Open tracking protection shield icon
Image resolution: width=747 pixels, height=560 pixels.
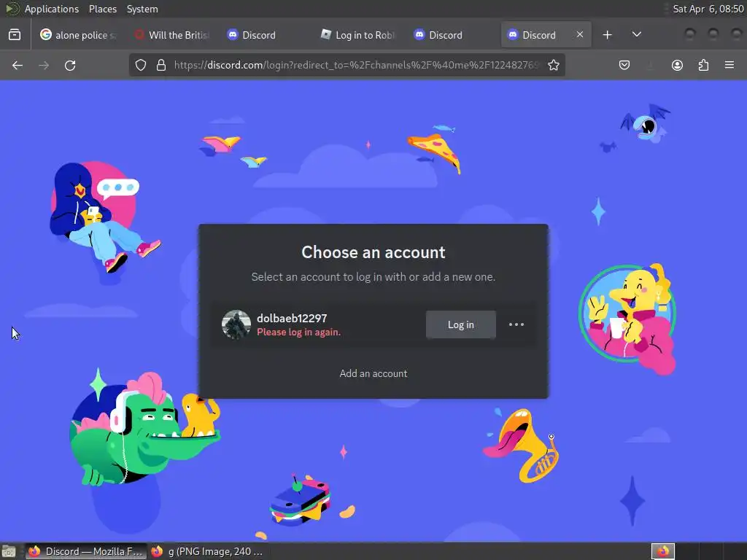141,65
